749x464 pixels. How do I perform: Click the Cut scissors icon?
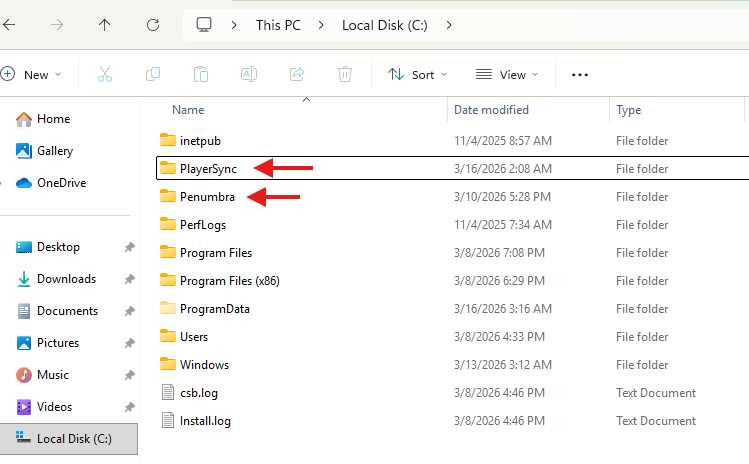pyautogui.click(x=105, y=74)
